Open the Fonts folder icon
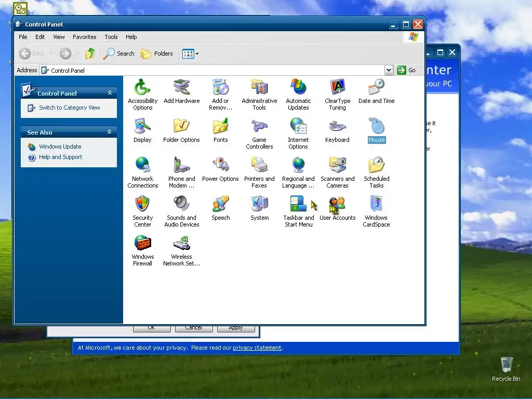The height and width of the screenshot is (399, 532). click(220, 130)
